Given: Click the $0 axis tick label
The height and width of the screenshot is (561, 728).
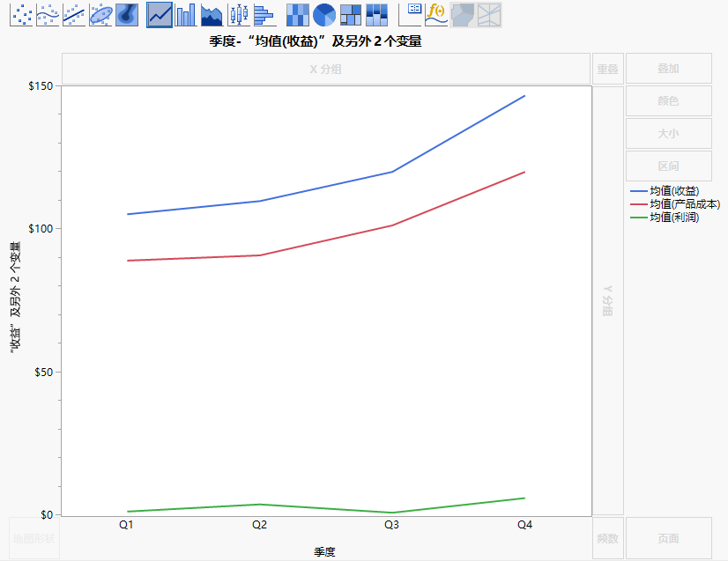Looking at the screenshot, I should pyautogui.click(x=47, y=515).
